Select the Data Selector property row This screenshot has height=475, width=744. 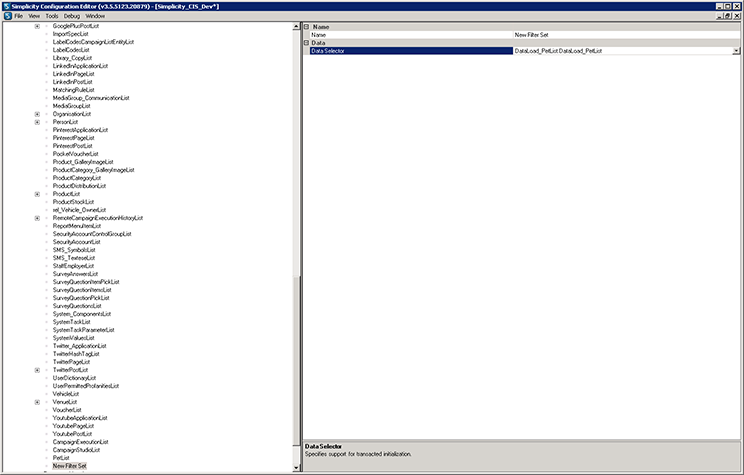tap(411, 51)
